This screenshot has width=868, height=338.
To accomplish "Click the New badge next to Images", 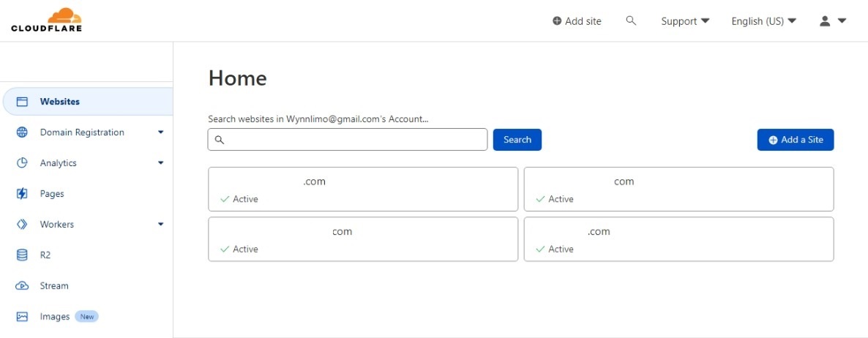I will (x=87, y=317).
